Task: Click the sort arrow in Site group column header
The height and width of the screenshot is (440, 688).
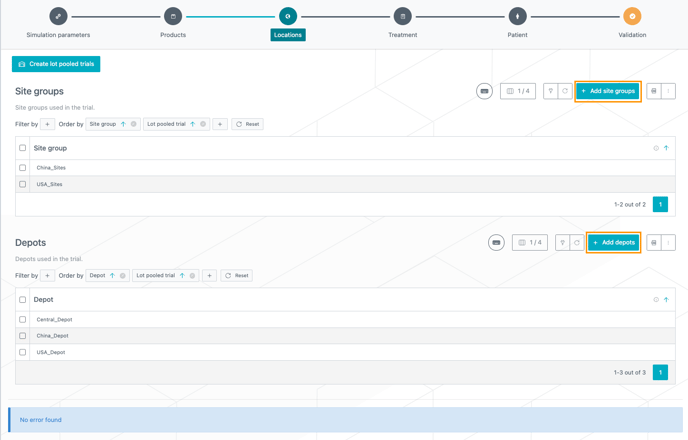Action: [x=666, y=148]
